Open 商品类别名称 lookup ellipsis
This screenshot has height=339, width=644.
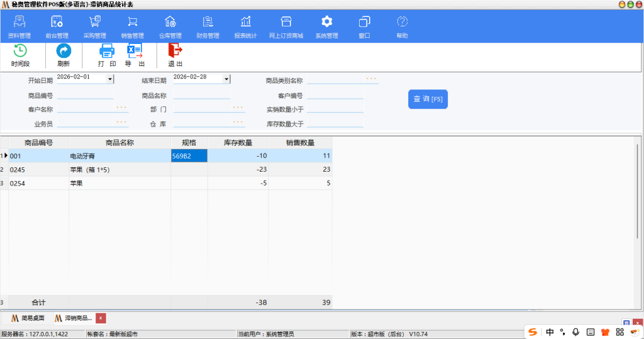(x=371, y=79)
